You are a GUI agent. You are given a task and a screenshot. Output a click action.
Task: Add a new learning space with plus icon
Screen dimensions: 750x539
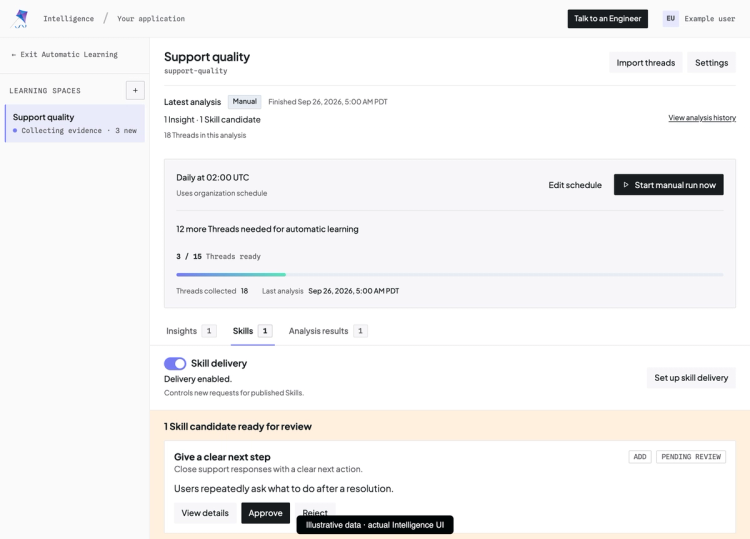[135, 90]
